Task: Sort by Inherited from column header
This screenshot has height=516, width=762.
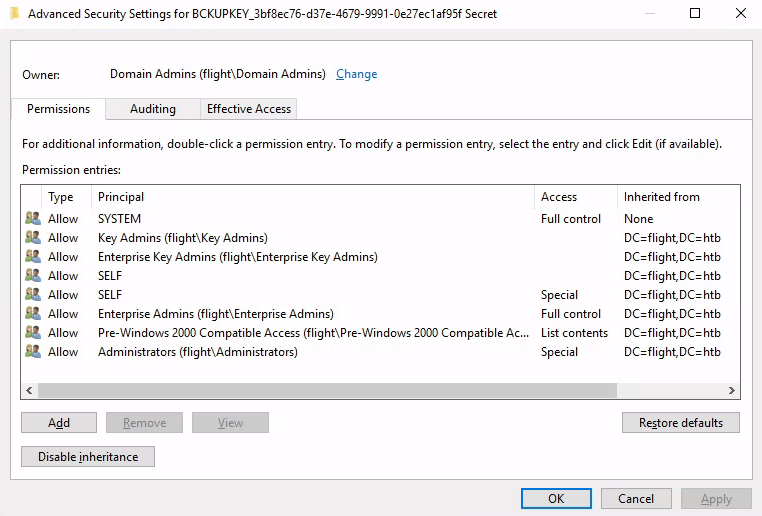Action: (678, 197)
